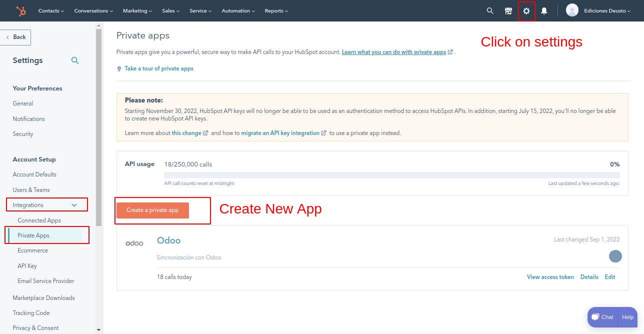Select Ecommerce in sidebar
This screenshot has height=334, width=644.
point(32,250)
